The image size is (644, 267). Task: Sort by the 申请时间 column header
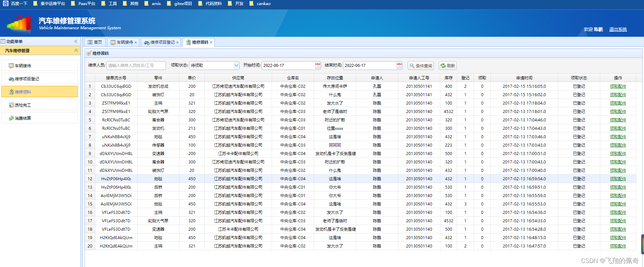click(524, 78)
